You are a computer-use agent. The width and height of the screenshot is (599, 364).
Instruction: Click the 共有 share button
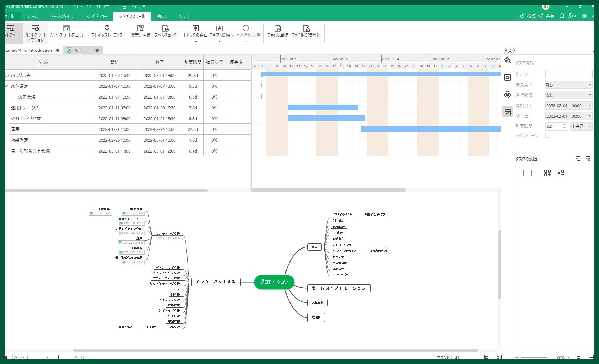pos(546,16)
